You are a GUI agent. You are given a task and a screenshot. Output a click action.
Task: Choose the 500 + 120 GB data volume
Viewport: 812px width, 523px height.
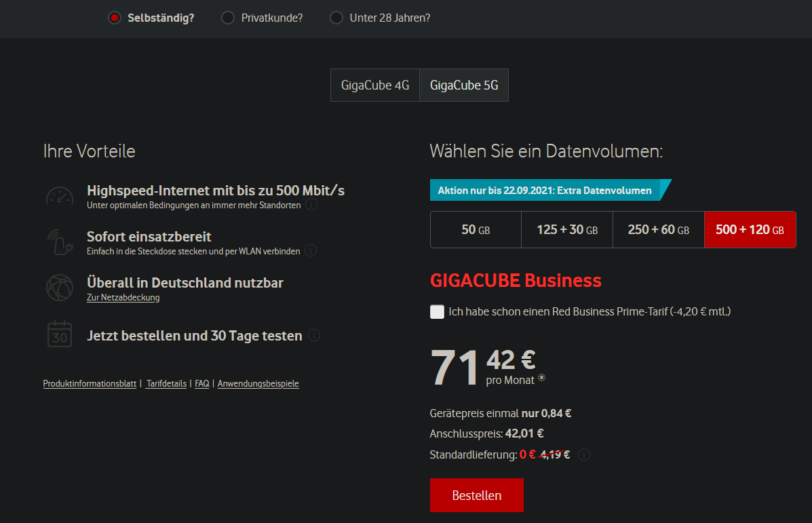pos(750,229)
